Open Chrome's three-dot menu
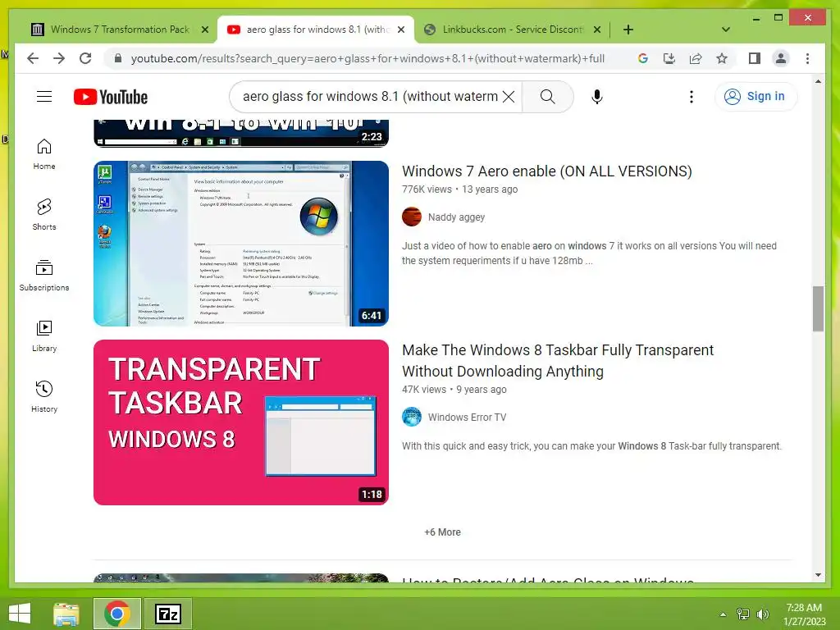 [807, 58]
